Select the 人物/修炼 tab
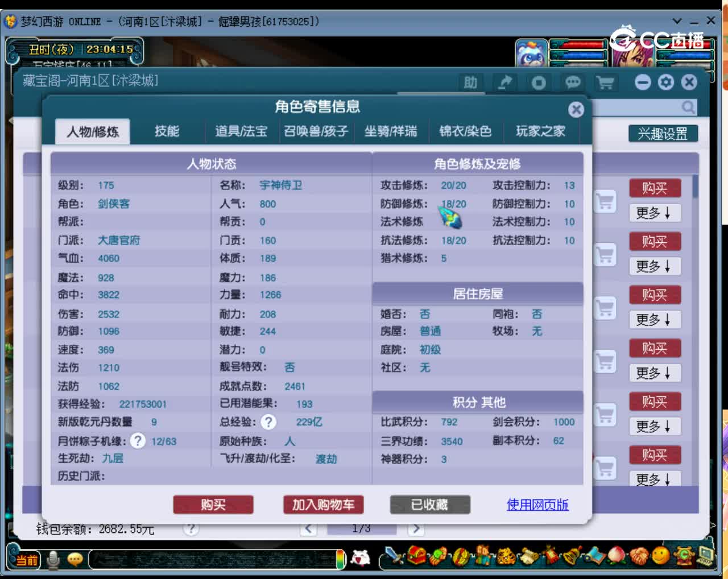Screen dimensions: 728x579 (93, 132)
